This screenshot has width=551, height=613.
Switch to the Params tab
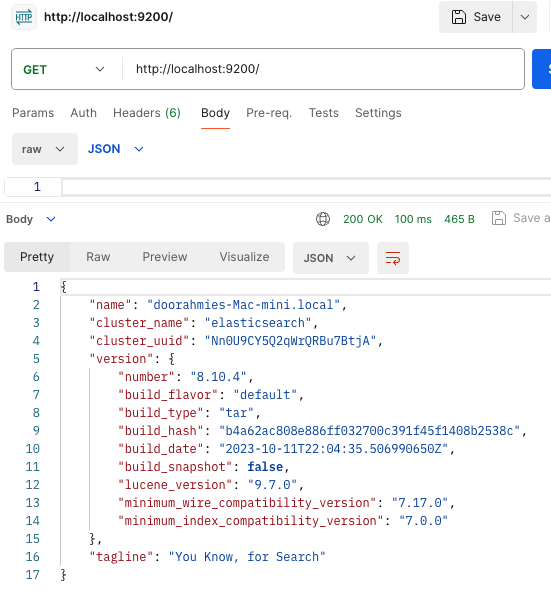33,113
